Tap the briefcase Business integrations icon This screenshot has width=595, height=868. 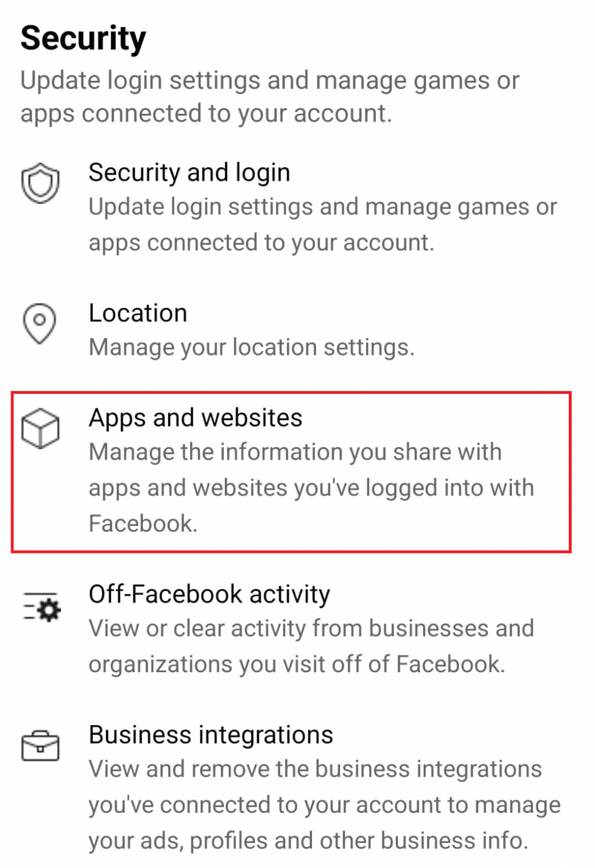click(40, 745)
